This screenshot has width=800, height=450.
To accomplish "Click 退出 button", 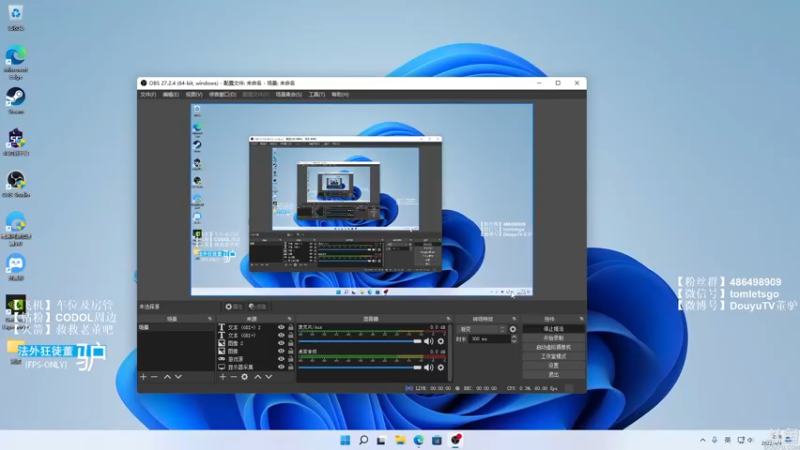I will click(554, 374).
